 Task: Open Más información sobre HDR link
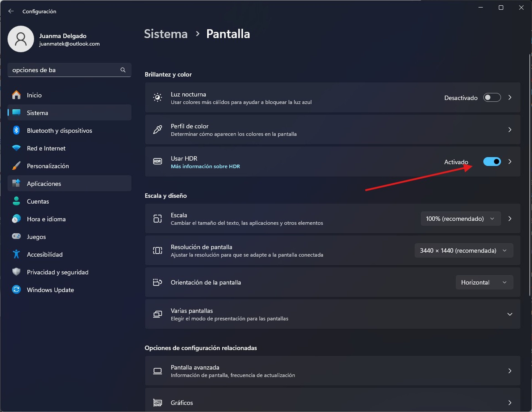(x=205, y=166)
